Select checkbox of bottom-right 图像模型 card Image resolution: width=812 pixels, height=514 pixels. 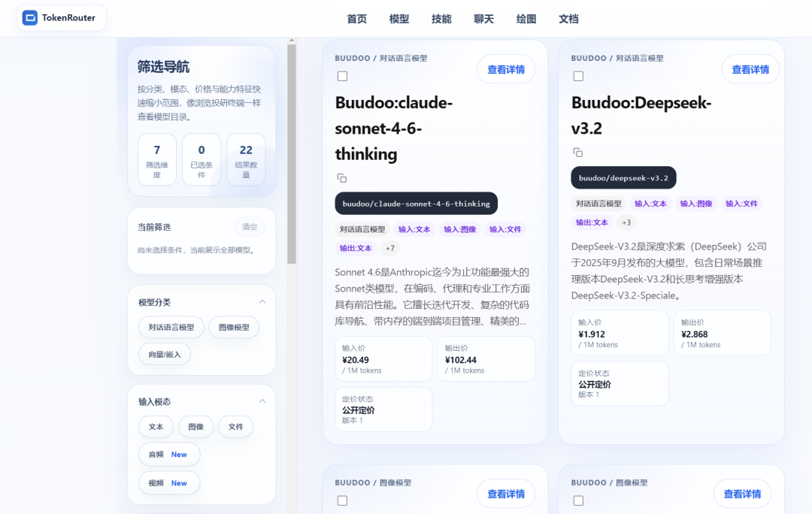(578, 500)
